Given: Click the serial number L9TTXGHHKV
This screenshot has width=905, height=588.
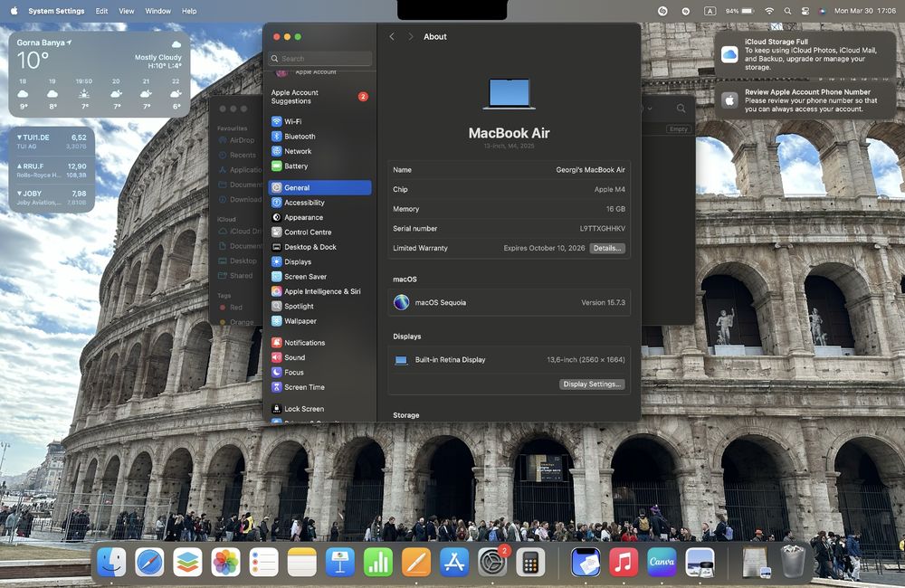Looking at the screenshot, I should (x=602, y=229).
